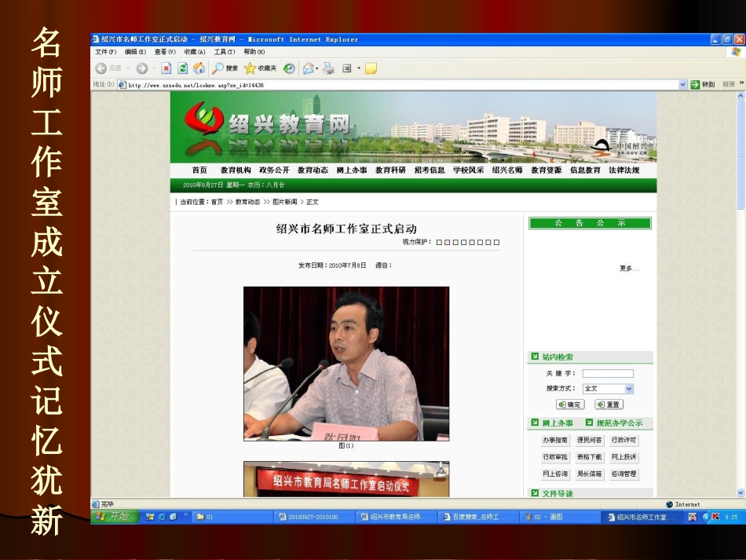
Task: Select the last 视力保护 color box
Action: pos(497,242)
